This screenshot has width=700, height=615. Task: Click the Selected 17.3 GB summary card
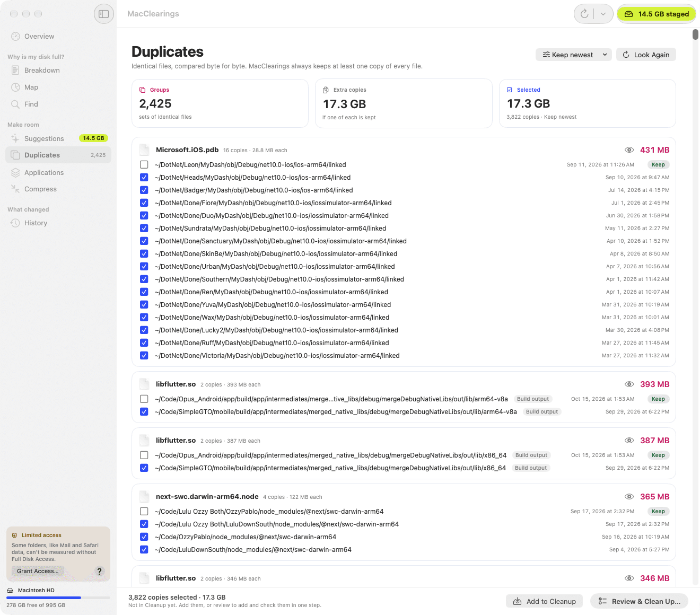pyautogui.click(x=588, y=103)
